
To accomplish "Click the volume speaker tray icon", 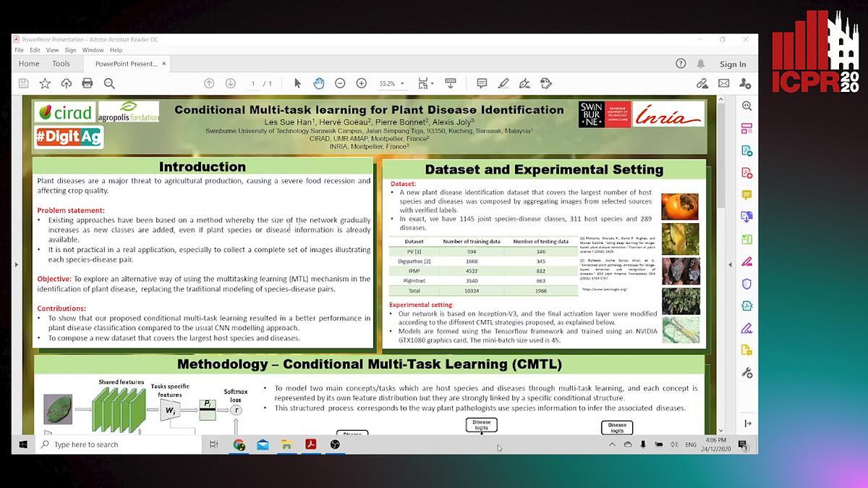I will click(x=673, y=444).
